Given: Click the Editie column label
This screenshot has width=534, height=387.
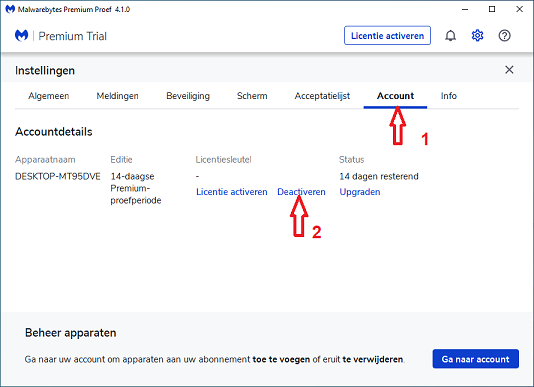Looking at the screenshot, I should (x=121, y=160).
